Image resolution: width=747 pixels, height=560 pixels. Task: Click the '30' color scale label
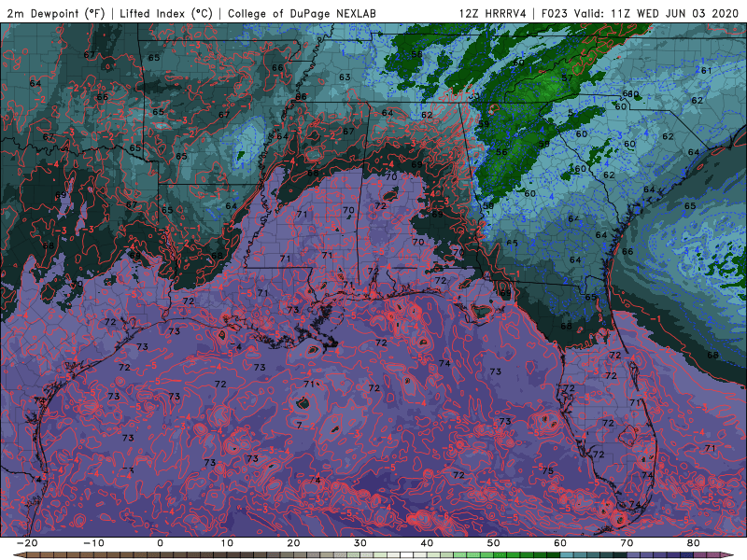[x=360, y=543]
